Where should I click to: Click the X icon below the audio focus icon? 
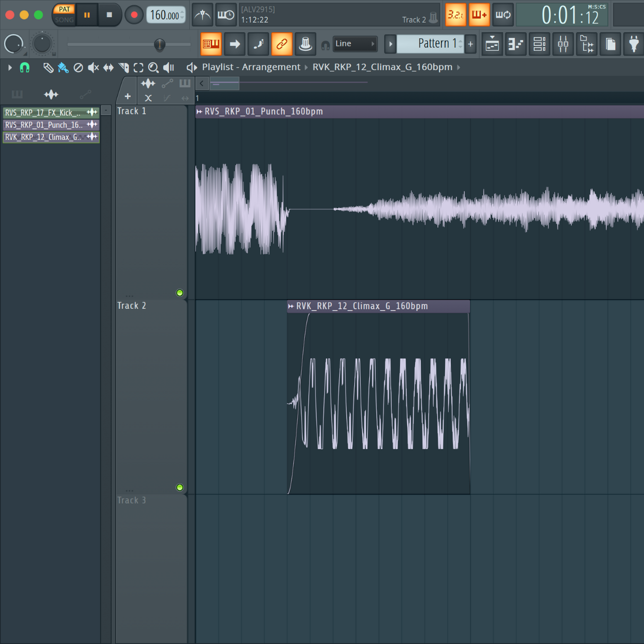(x=148, y=98)
